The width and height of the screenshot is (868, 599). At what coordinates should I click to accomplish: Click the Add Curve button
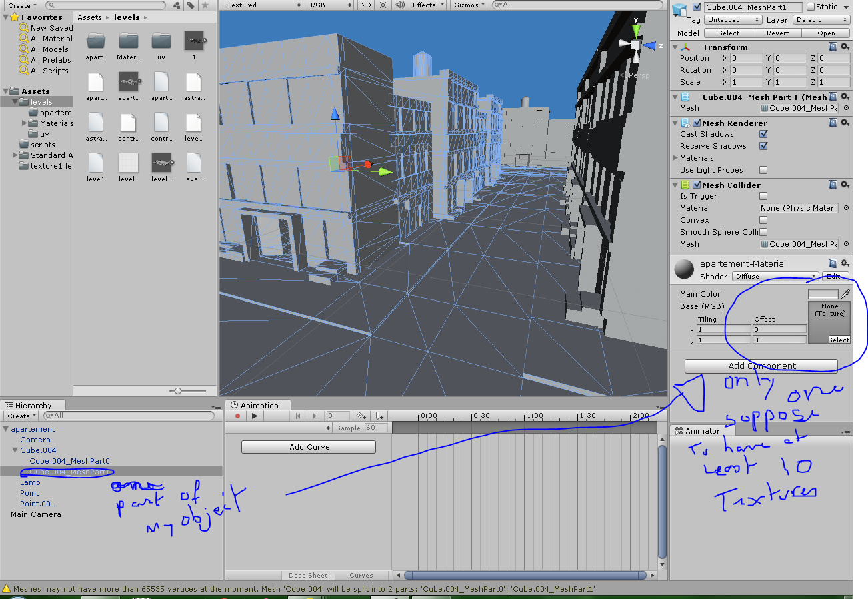(x=309, y=447)
